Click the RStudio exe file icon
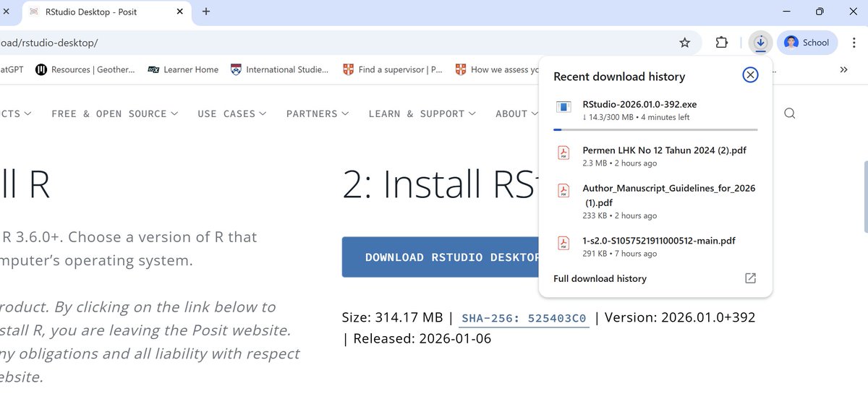This screenshot has width=868, height=412. [563, 107]
